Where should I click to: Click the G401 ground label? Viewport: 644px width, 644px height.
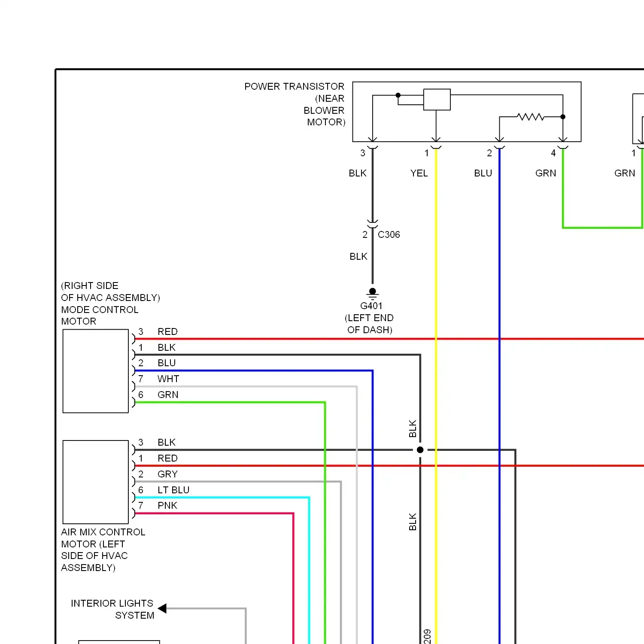point(371,306)
